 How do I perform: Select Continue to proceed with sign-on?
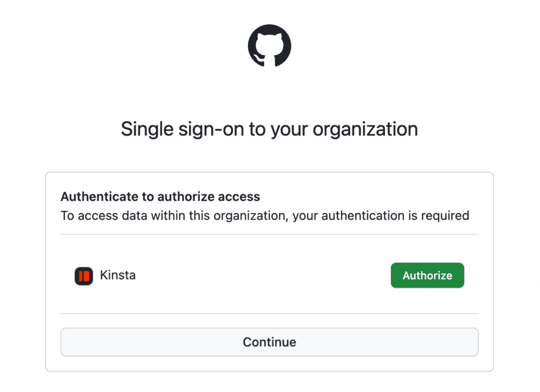269,341
